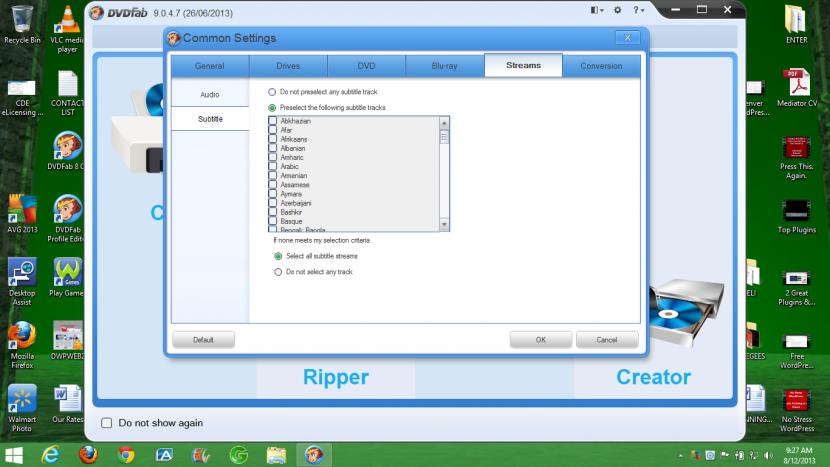Tick the Do not show again checkbox
Image resolution: width=830 pixels, height=467 pixels.
pyautogui.click(x=106, y=423)
